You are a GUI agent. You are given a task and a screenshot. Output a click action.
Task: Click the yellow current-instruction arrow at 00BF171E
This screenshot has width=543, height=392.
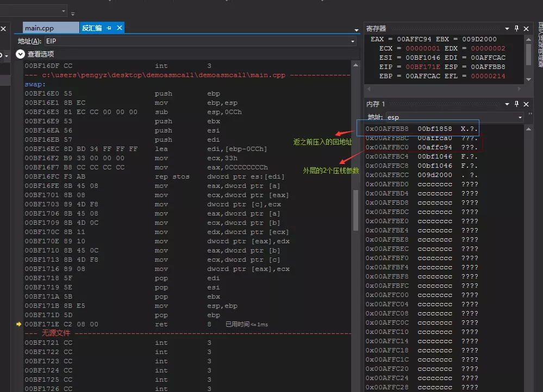[18, 324]
